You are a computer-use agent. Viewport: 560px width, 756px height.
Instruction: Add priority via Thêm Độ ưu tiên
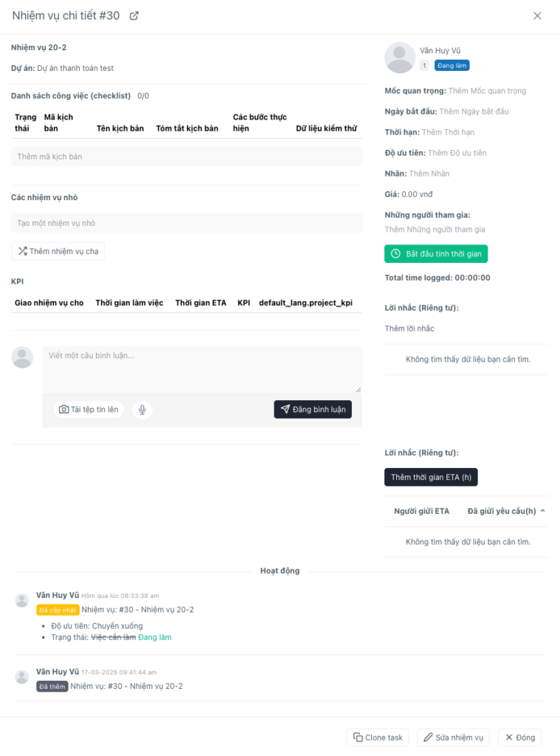457,153
